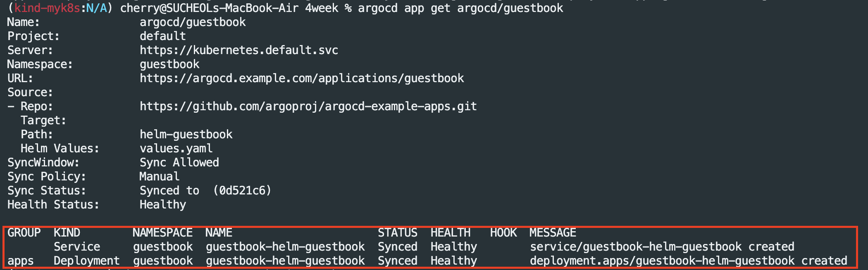Click the 'GROUP' column header

pos(24,233)
